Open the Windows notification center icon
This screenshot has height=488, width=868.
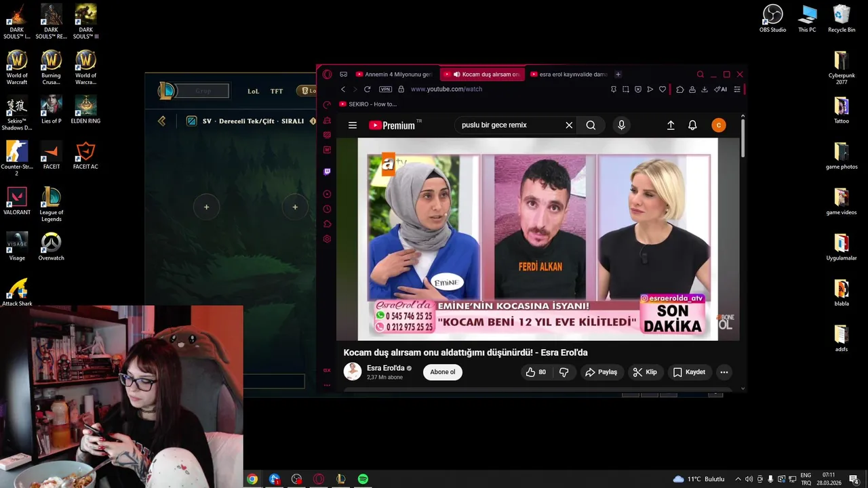[x=854, y=479]
